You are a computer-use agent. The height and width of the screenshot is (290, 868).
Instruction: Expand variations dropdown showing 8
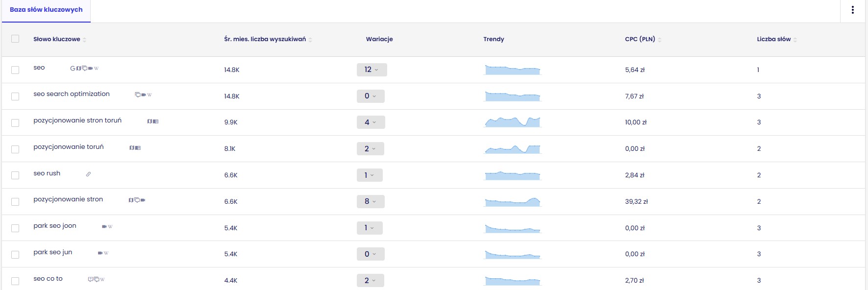pyautogui.click(x=371, y=201)
